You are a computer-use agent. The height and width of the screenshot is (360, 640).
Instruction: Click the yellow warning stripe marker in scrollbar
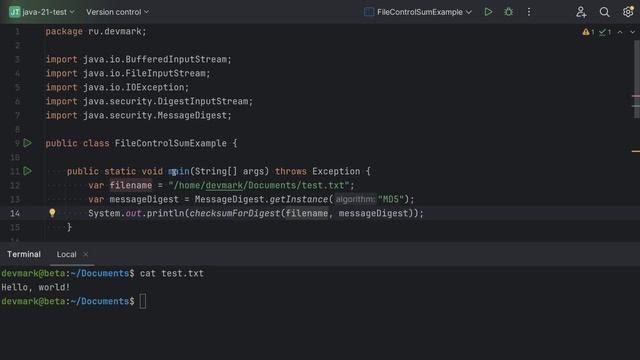pos(636,151)
